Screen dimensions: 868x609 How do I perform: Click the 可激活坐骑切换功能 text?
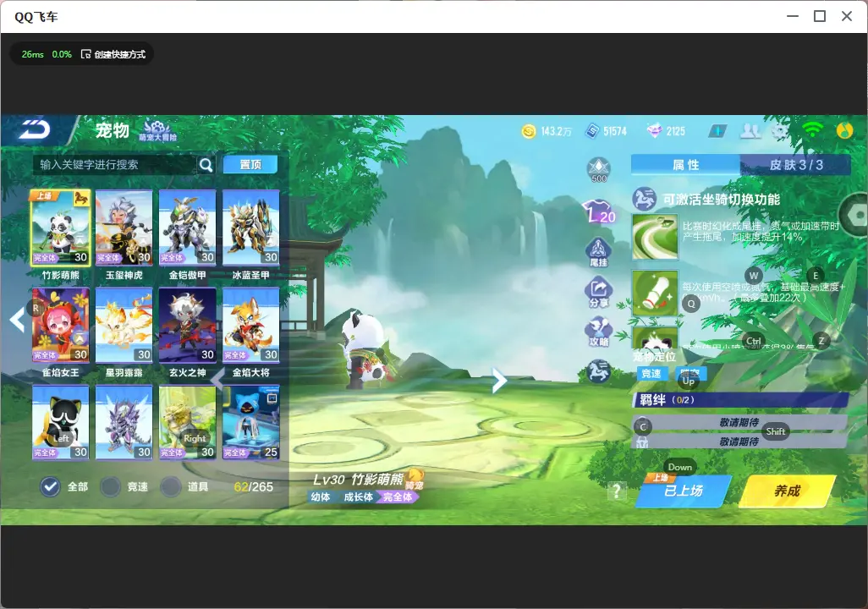[x=722, y=200]
